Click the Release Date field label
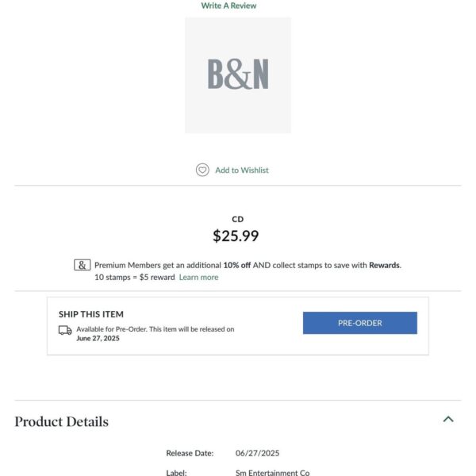The image size is (476, 476). [x=190, y=453]
